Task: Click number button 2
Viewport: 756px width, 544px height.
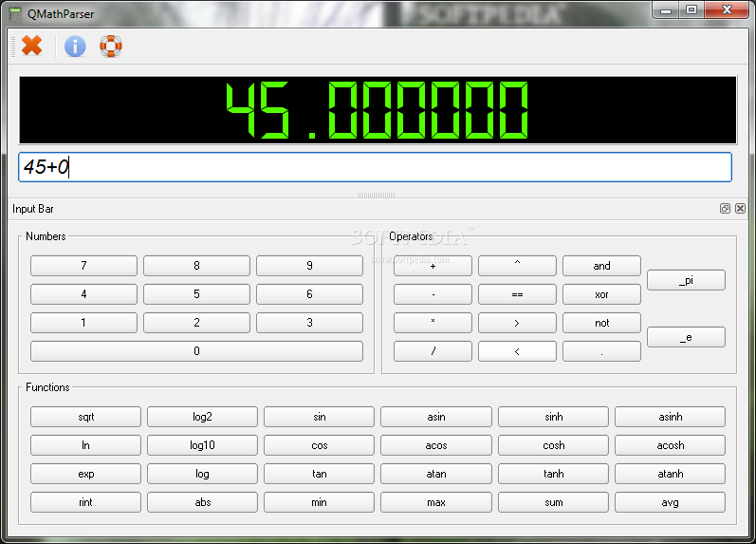Action: pyautogui.click(x=196, y=323)
